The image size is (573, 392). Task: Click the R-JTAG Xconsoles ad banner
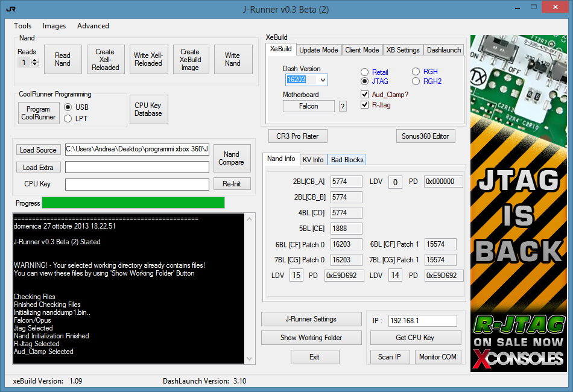coord(519,203)
